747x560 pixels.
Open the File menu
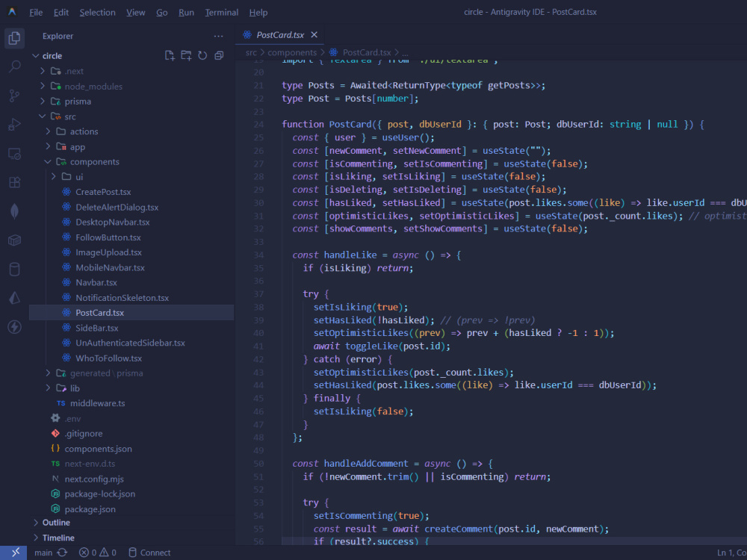point(36,13)
